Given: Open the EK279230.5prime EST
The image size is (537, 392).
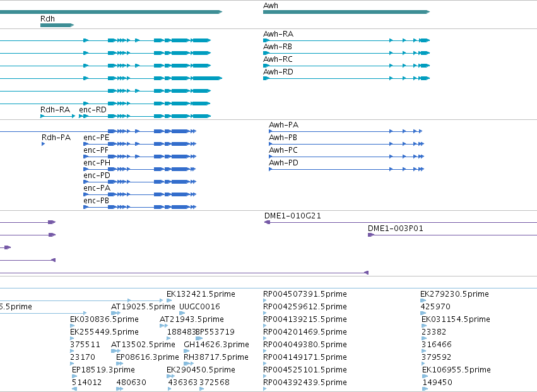Looking at the screenshot, I should click(454, 294).
